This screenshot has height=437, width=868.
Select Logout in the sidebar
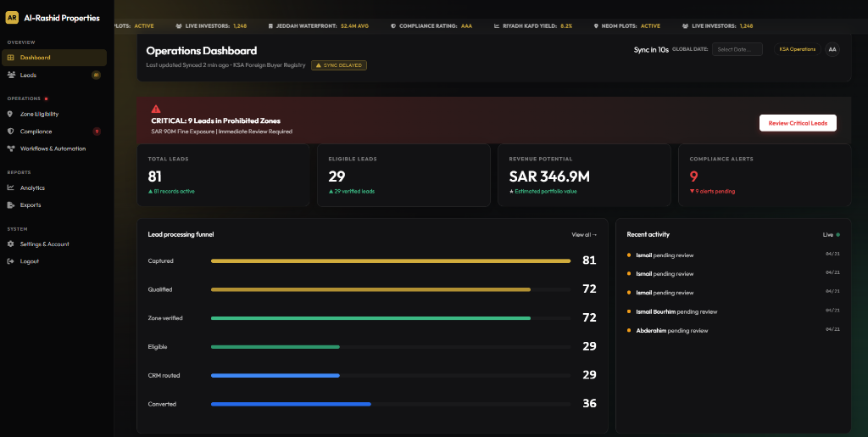54,261
